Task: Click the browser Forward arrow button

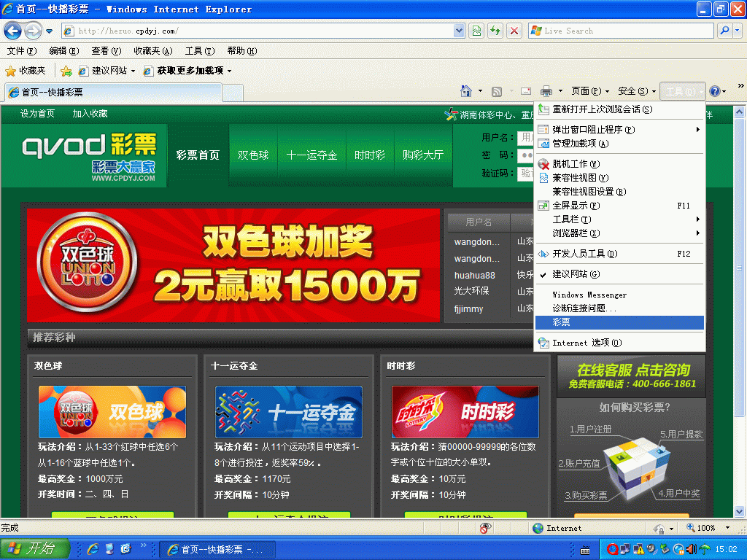Action: 33,31
